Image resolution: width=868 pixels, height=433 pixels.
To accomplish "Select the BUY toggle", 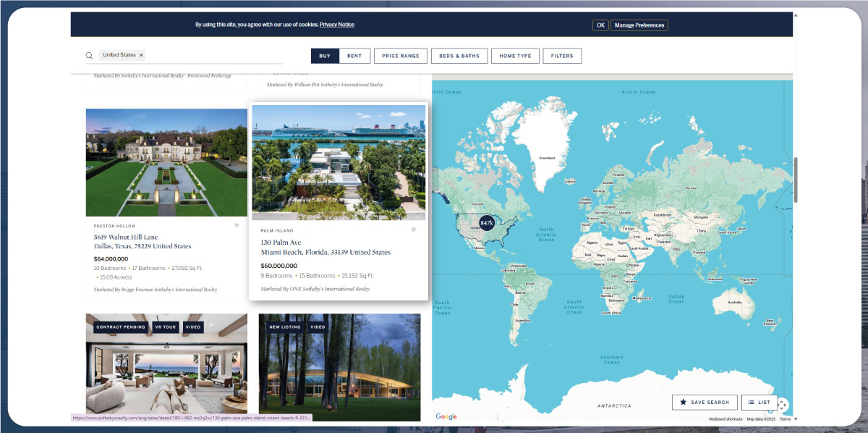I will click(x=325, y=56).
